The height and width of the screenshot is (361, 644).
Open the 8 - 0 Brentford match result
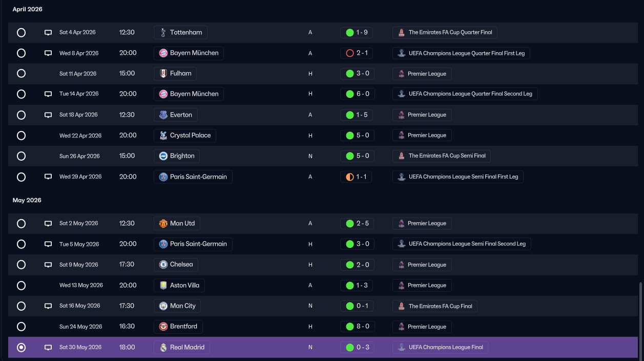[357, 327]
